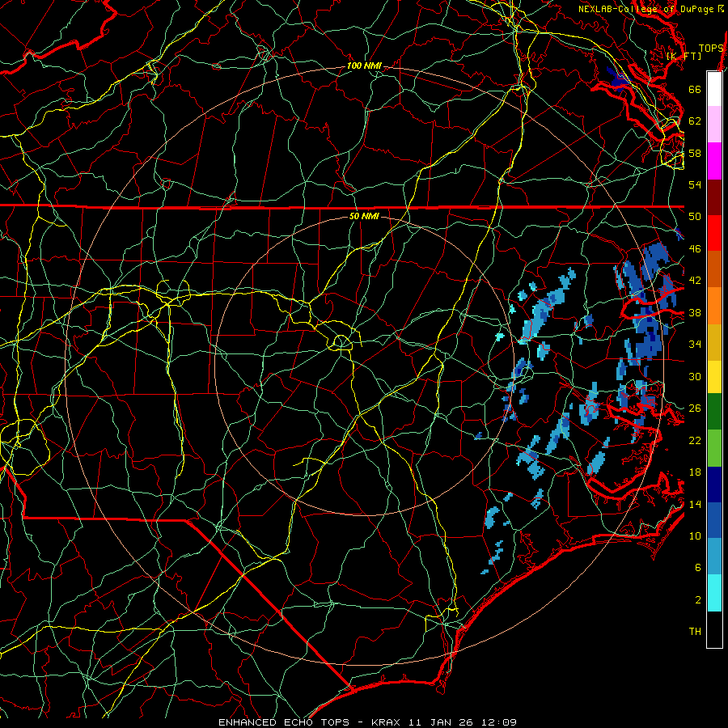Click the '30' legend value
Image resolution: width=728 pixels, height=728 pixels.
[x=695, y=376]
